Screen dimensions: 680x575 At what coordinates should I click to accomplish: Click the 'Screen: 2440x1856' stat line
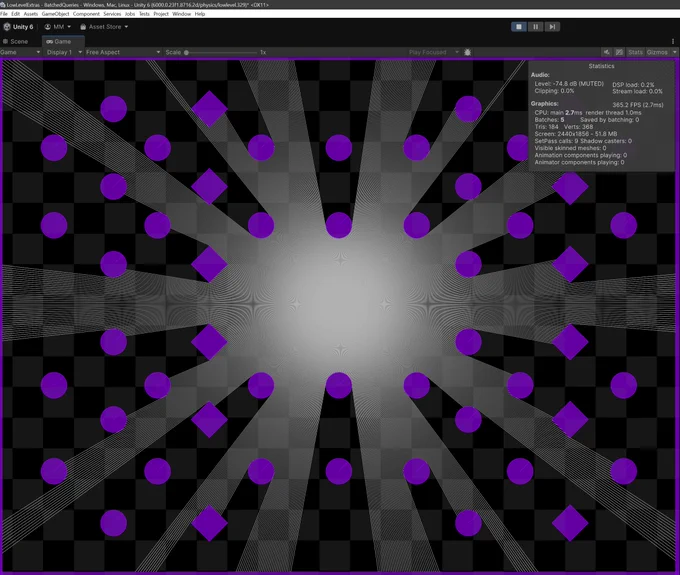pyautogui.click(x=575, y=134)
